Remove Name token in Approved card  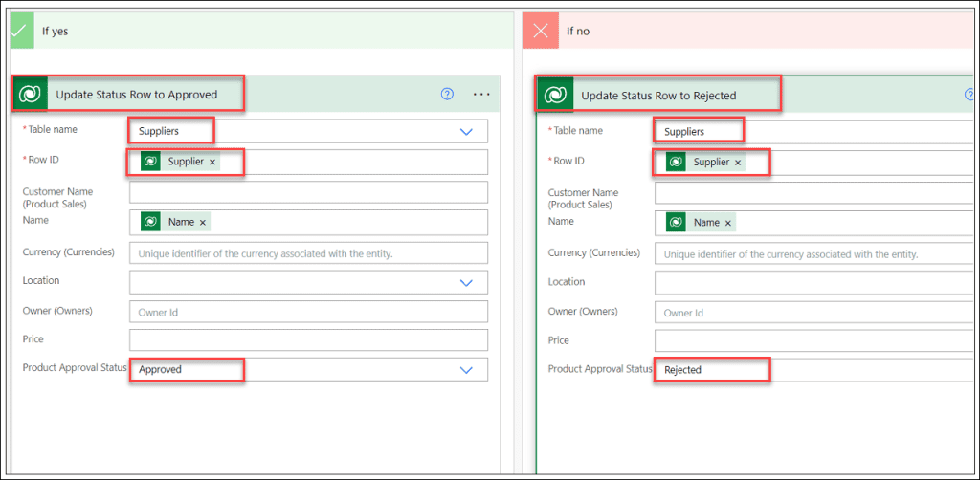pyautogui.click(x=203, y=222)
